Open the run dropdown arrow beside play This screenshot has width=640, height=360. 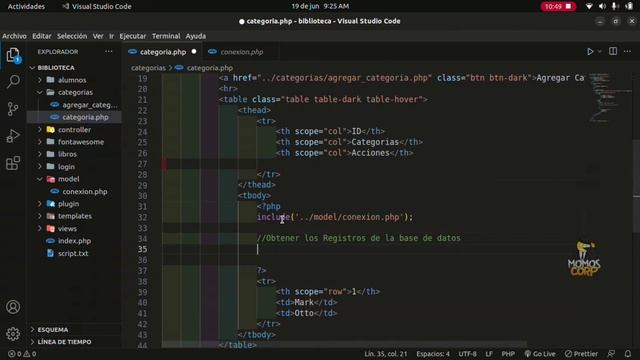tap(600, 52)
